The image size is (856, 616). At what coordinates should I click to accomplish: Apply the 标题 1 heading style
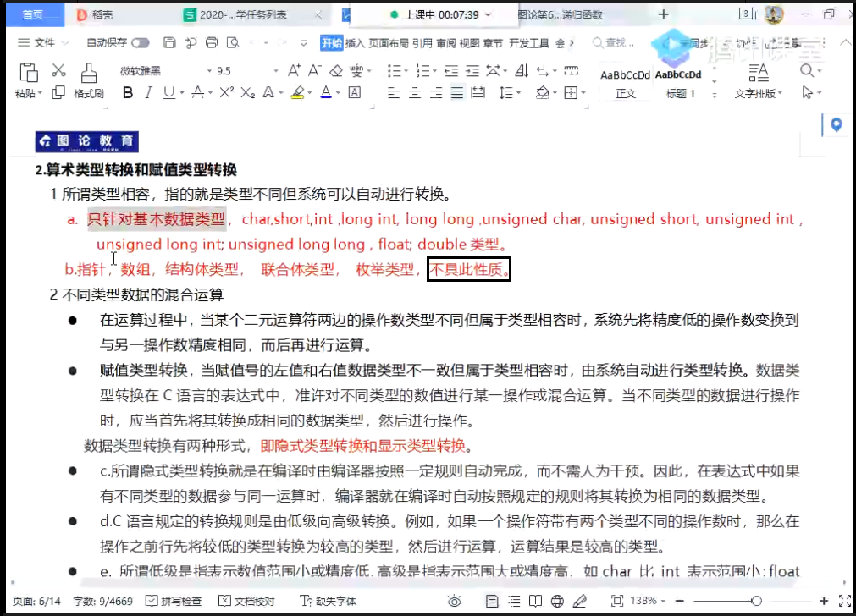tap(680, 83)
